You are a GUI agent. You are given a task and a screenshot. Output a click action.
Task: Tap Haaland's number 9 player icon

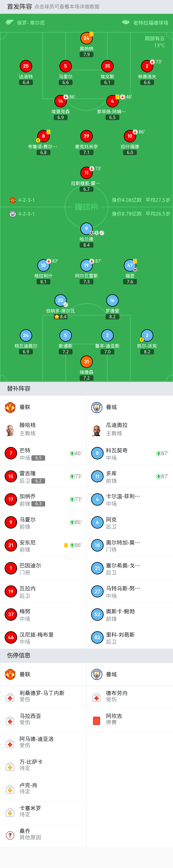(86, 229)
